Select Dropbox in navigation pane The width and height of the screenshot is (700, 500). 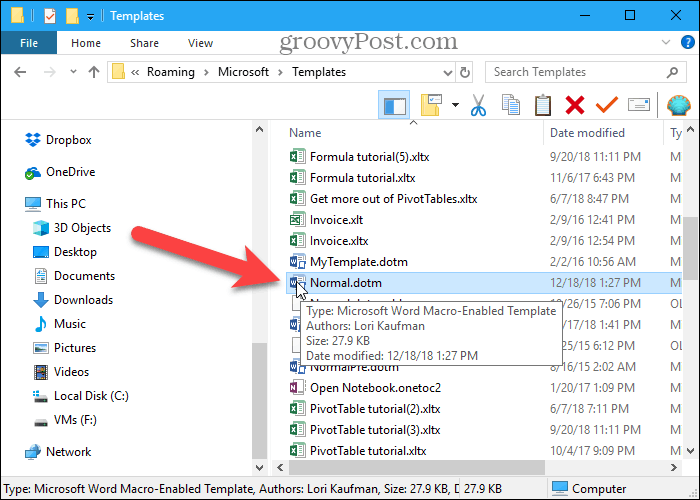click(58, 140)
